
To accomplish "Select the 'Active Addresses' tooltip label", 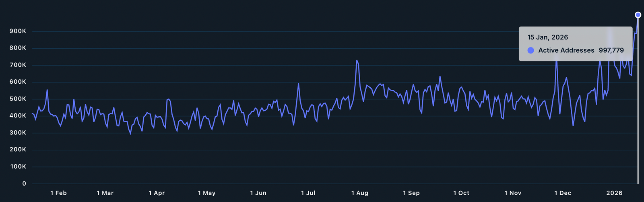I will coord(566,50).
